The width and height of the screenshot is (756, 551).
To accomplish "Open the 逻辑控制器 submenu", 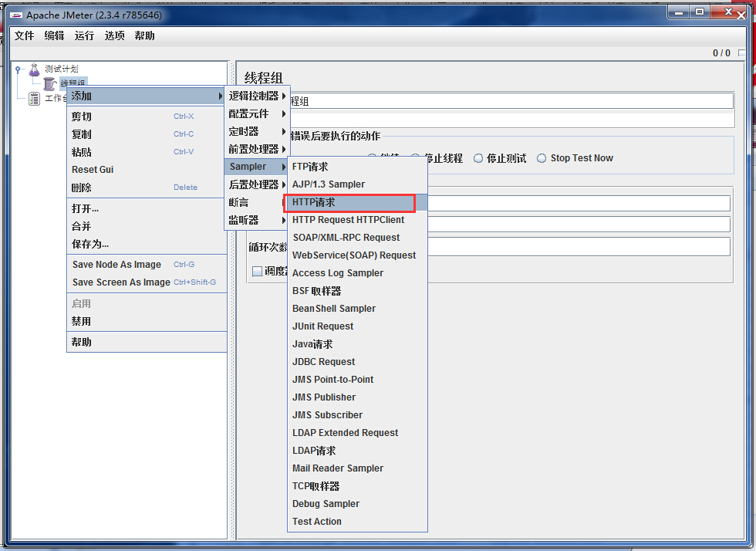I will [x=257, y=96].
